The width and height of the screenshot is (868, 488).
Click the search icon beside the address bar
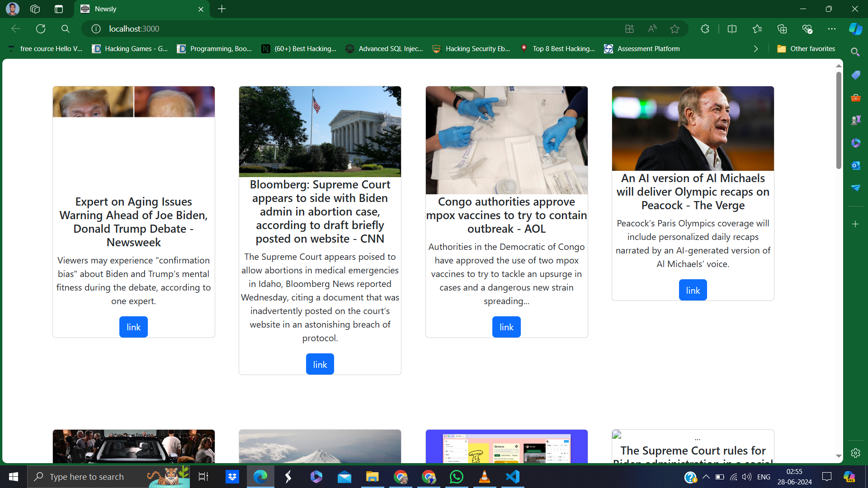66,29
